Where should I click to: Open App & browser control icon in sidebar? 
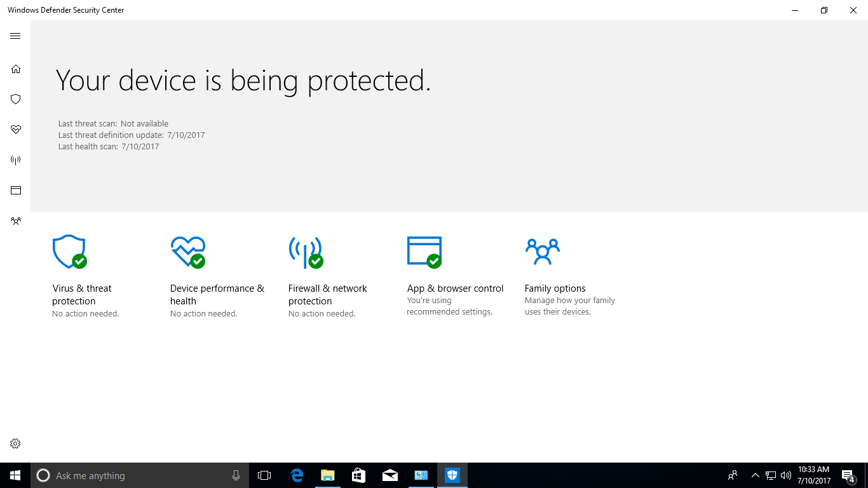pyautogui.click(x=15, y=190)
